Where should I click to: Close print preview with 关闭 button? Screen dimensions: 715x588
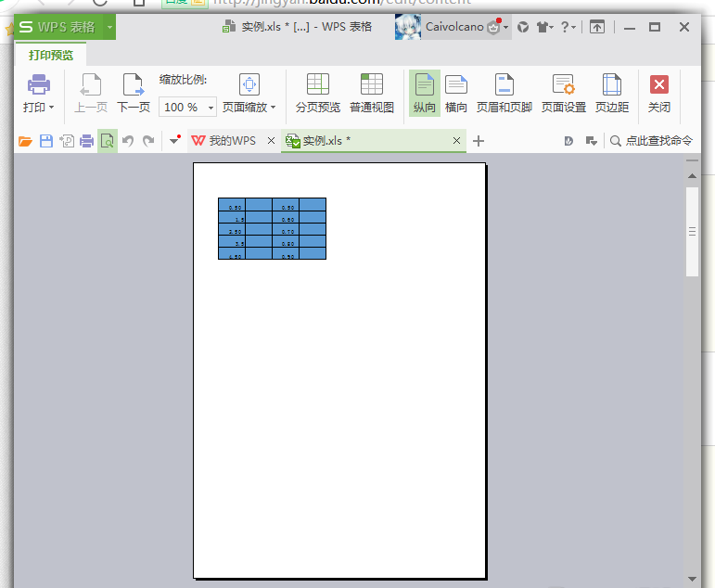pos(659,94)
